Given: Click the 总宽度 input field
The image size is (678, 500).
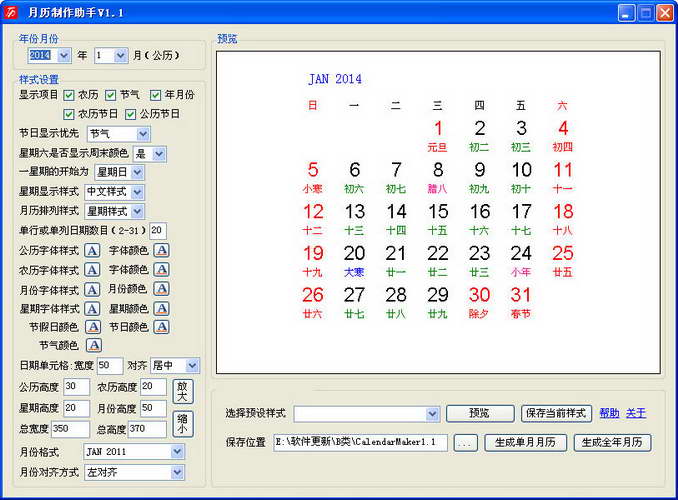Looking at the screenshot, I should (x=70, y=429).
